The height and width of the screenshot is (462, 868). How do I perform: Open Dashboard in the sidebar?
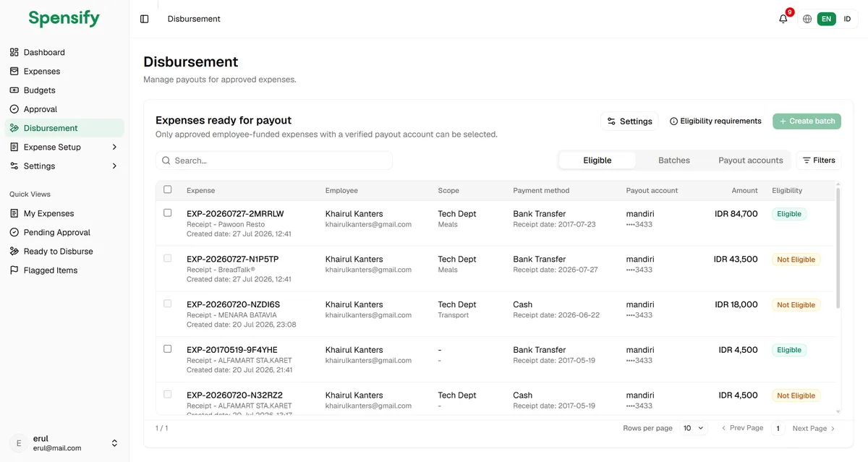pyautogui.click(x=64, y=52)
